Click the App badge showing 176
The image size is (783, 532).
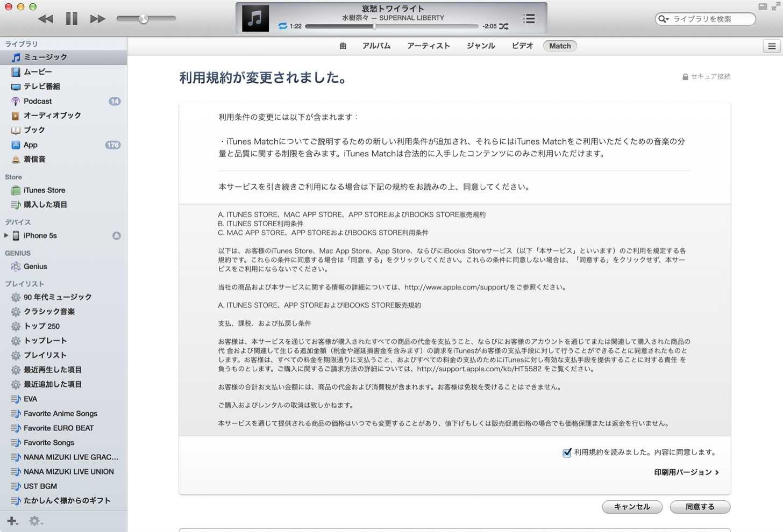click(x=113, y=145)
